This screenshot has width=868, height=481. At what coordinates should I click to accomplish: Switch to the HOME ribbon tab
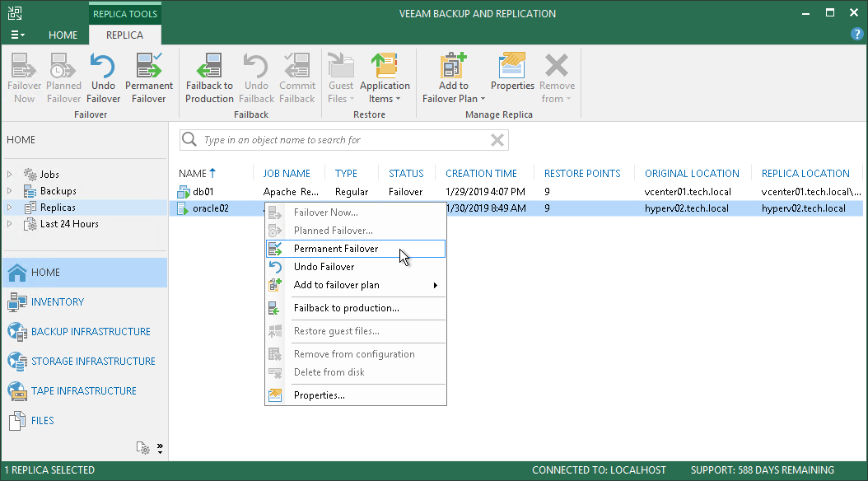63,35
